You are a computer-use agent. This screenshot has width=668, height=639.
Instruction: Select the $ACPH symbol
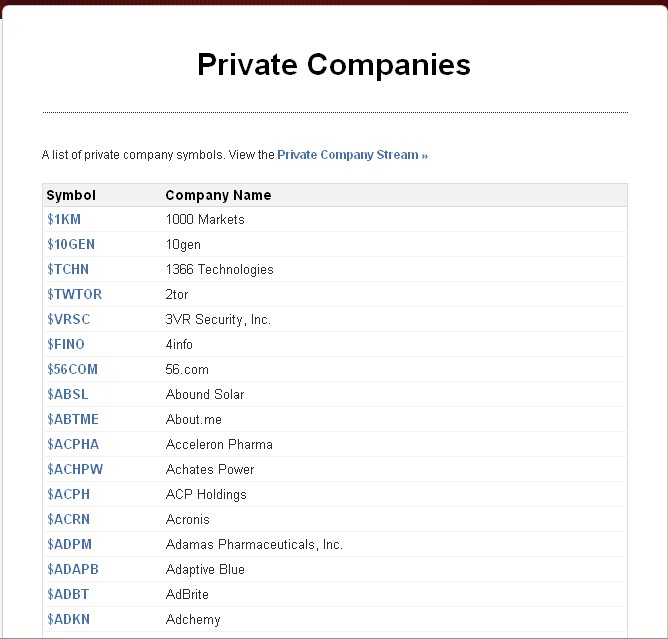(x=67, y=494)
